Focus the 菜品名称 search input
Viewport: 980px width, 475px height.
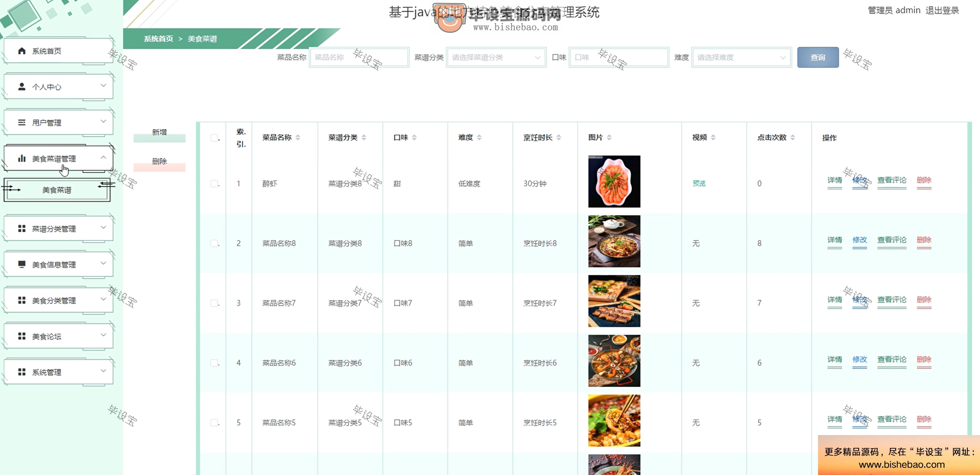point(359,57)
